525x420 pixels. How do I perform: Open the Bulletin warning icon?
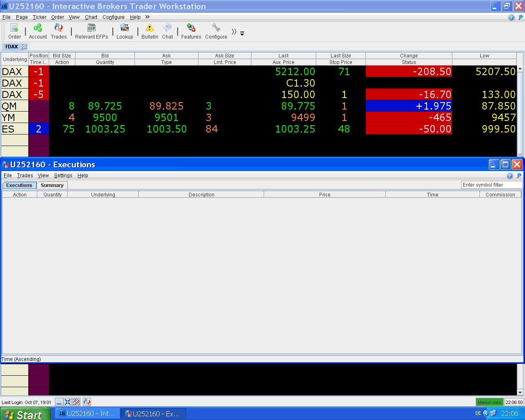[150, 31]
